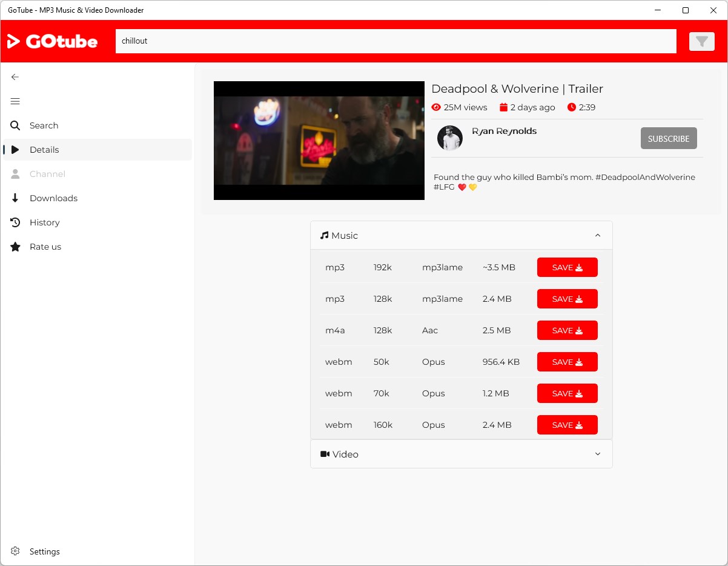
Task: Click the 160k bitrate cell
Action: pyautogui.click(x=383, y=425)
